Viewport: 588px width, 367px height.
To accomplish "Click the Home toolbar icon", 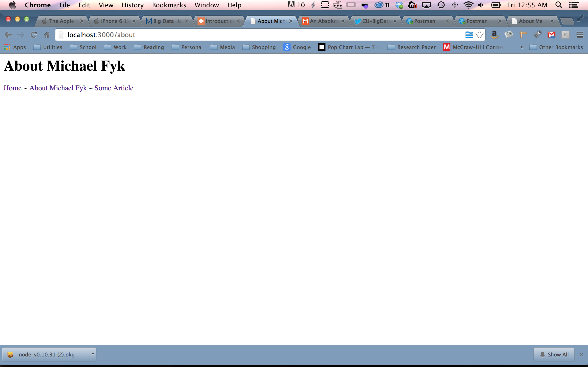I will pyautogui.click(x=47, y=35).
